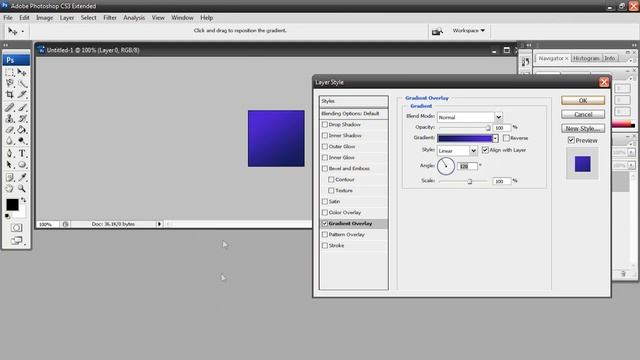Open the Layer menu
The width and height of the screenshot is (640, 360).
[67, 18]
